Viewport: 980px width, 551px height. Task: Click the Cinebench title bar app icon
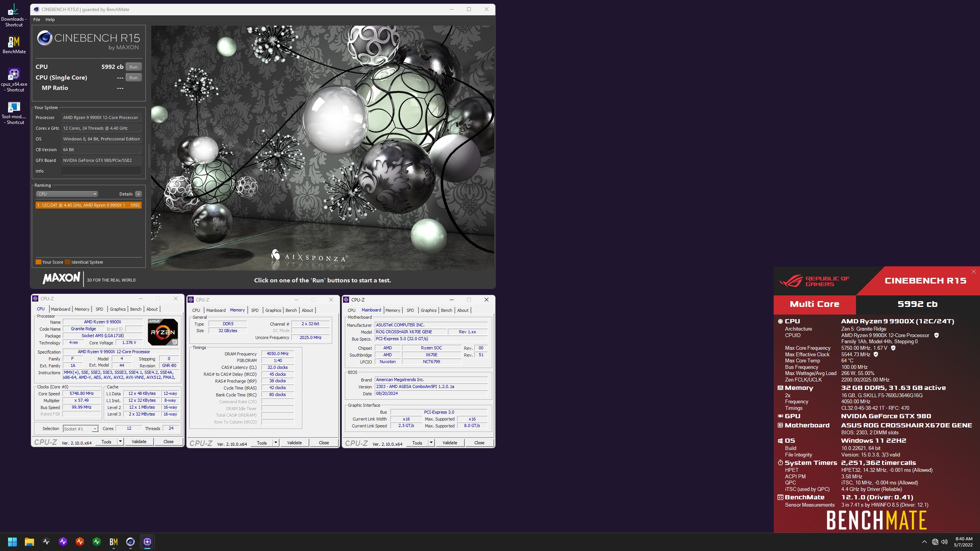point(36,9)
